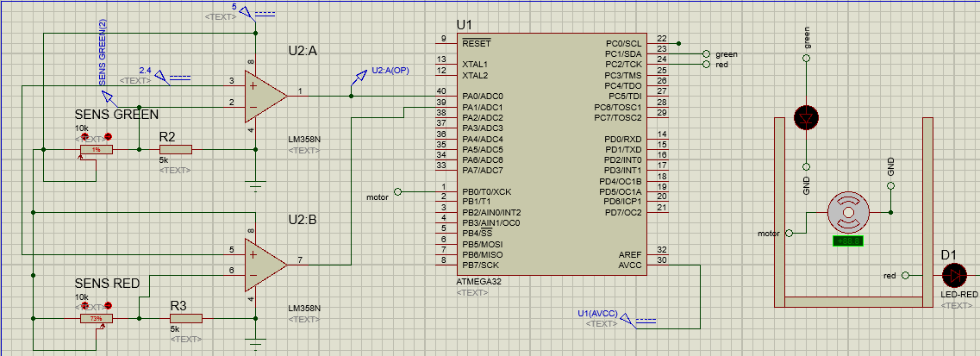Select the R3 resistor body
Image resolution: width=980 pixels, height=356 pixels.
tap(184, 318)
